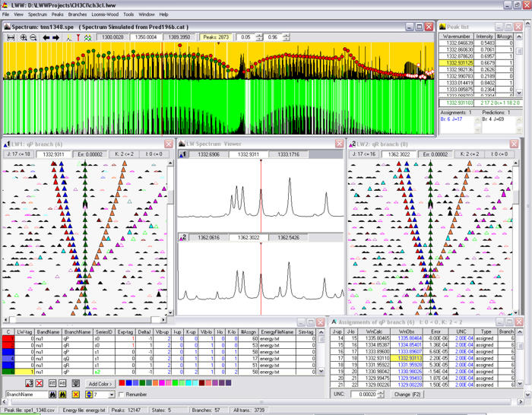Toggle the Renumber checkbox

coord(121,394)
